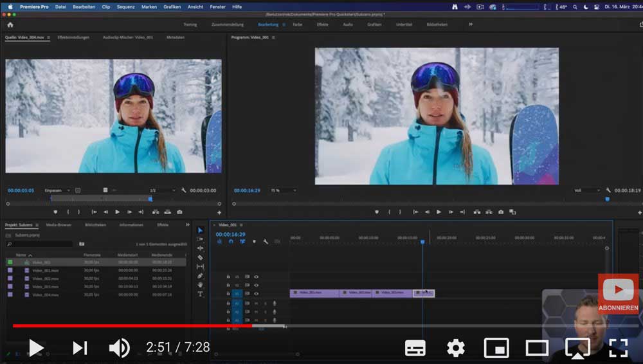Switch to the Media-Browser tab

click(x=59, y=225)
